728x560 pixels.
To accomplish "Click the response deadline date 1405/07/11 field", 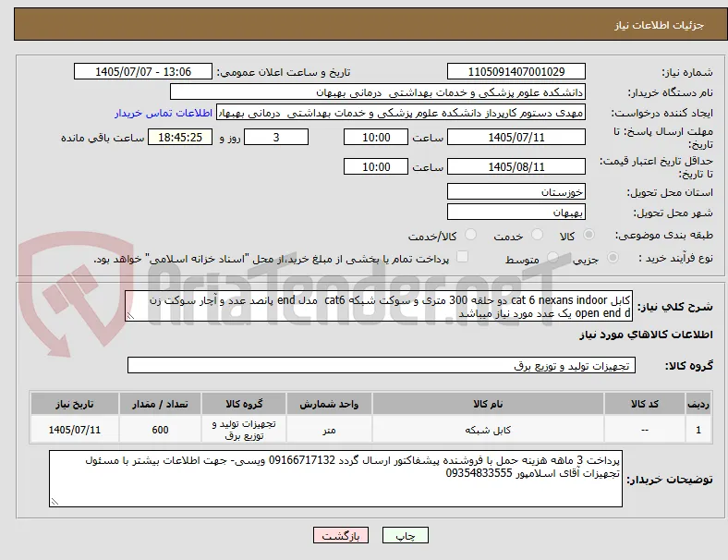I will pyautogui.click(x=516, y=138).
